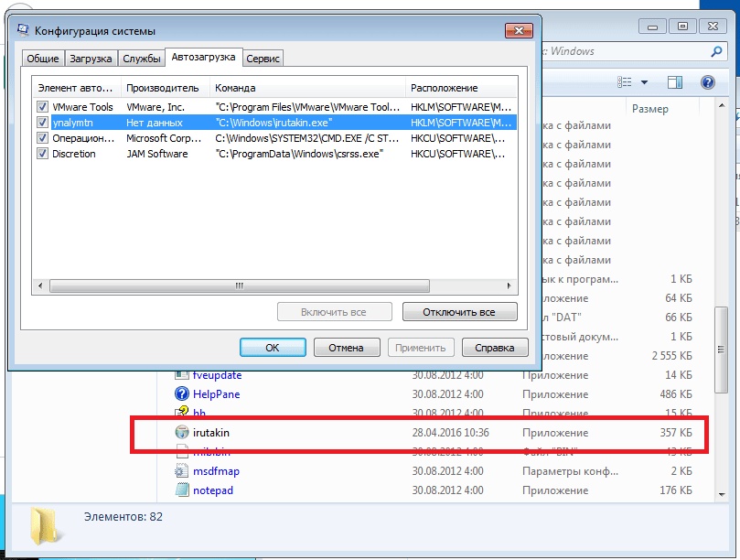Click the Конфигурация системы title bar icon
740x560 pixels.
coord(23,30)
